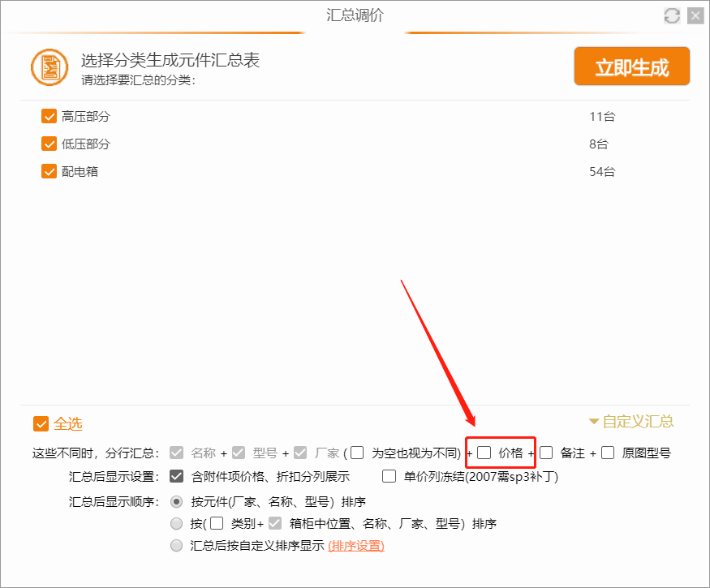Click the disabled 厂家 checkbox
This screenshot has height=588, width=710.
tap(300, 453)
